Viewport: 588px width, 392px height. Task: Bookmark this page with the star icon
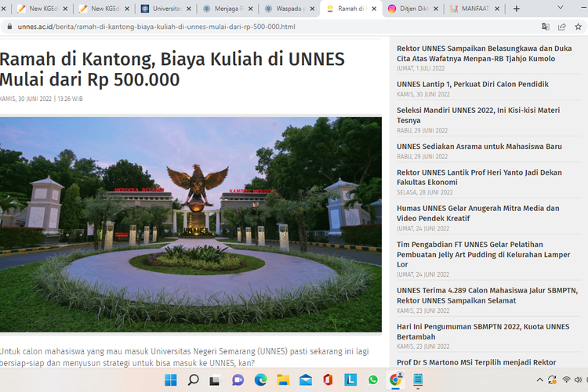pos(579,26)
